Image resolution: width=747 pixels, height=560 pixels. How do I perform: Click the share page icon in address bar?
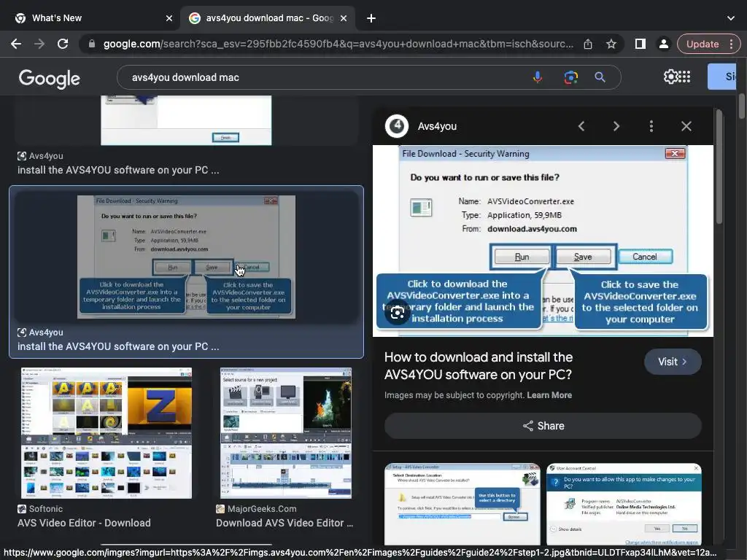pos(588,44)
